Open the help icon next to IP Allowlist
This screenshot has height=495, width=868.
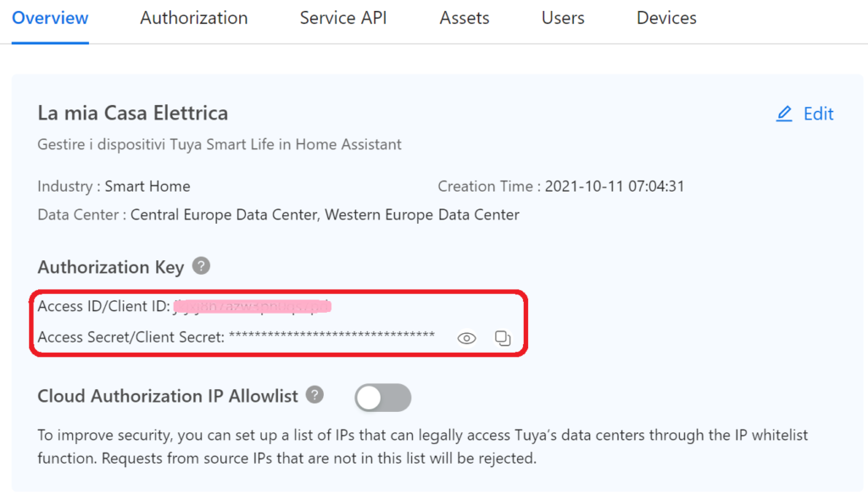[315, 395]
